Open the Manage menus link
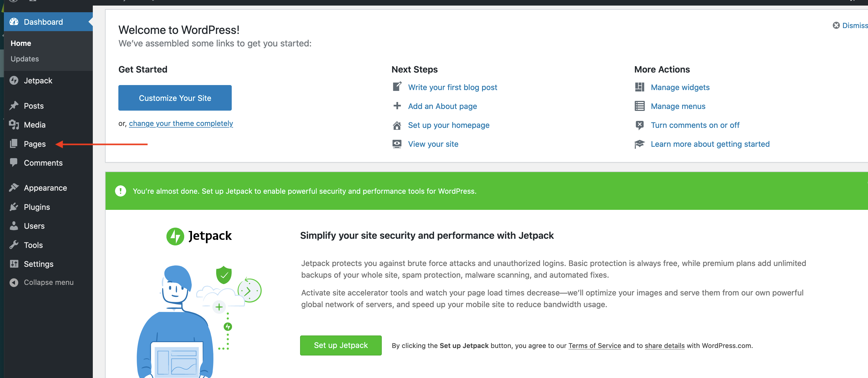The image size is (868, 378). point(678,106)
